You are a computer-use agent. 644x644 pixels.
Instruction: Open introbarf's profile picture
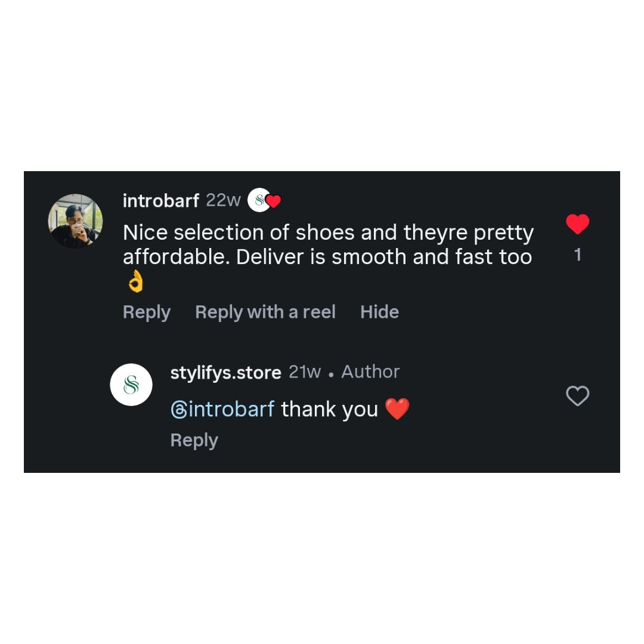click(75, 221)
